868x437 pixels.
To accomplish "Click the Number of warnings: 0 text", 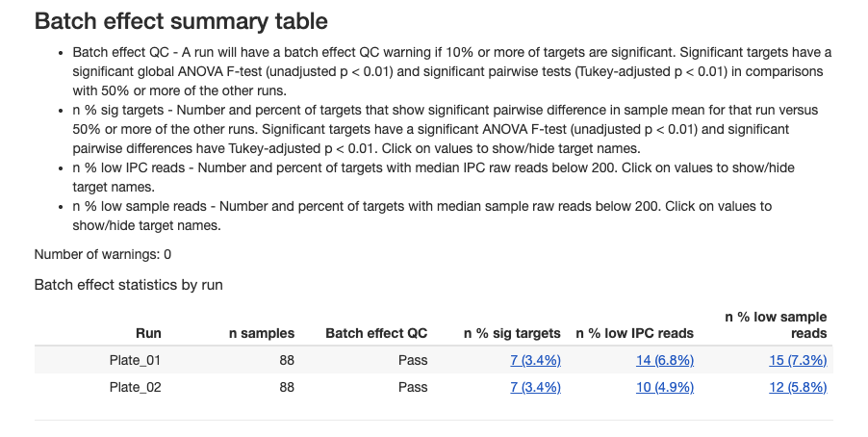I will coord(103,254).
